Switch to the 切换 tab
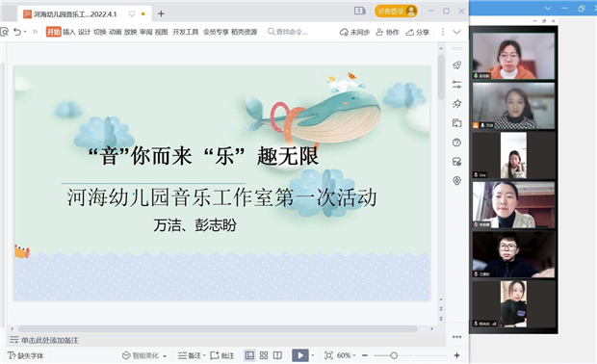Image resolution: width=597 pixels, height=364 pixels. pyautogui.click(x=100, y=32)
